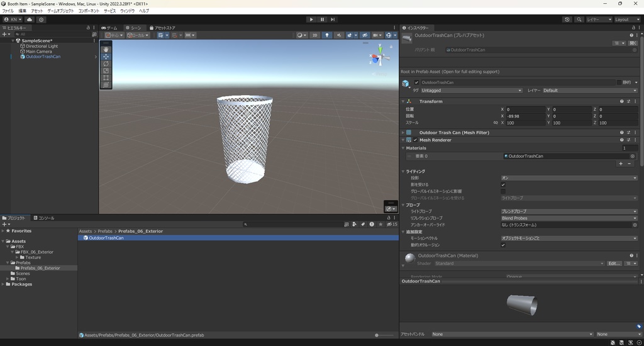644x346 pixels.
Task: Collapse the Assets folder tree
Action: tap(3, 241)
